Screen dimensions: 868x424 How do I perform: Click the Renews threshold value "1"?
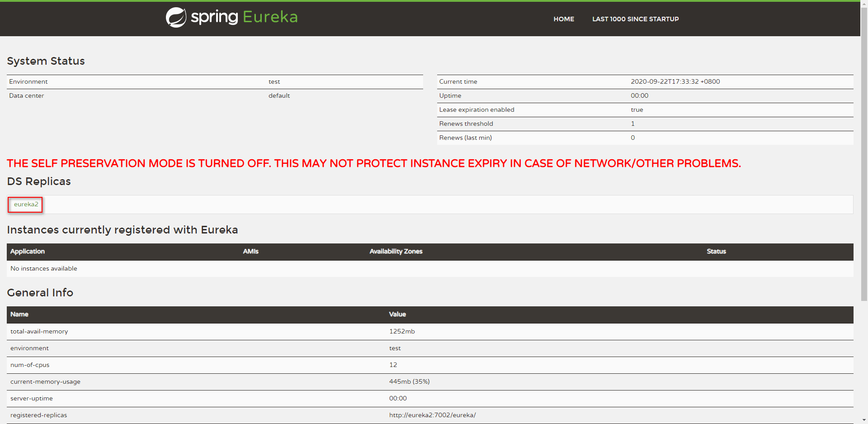633,124
